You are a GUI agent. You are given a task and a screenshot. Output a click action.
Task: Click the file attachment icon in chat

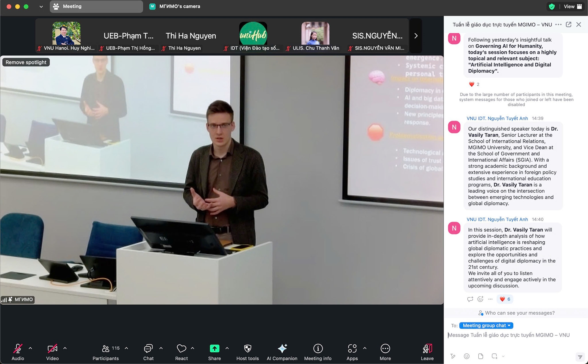(481, 356)
